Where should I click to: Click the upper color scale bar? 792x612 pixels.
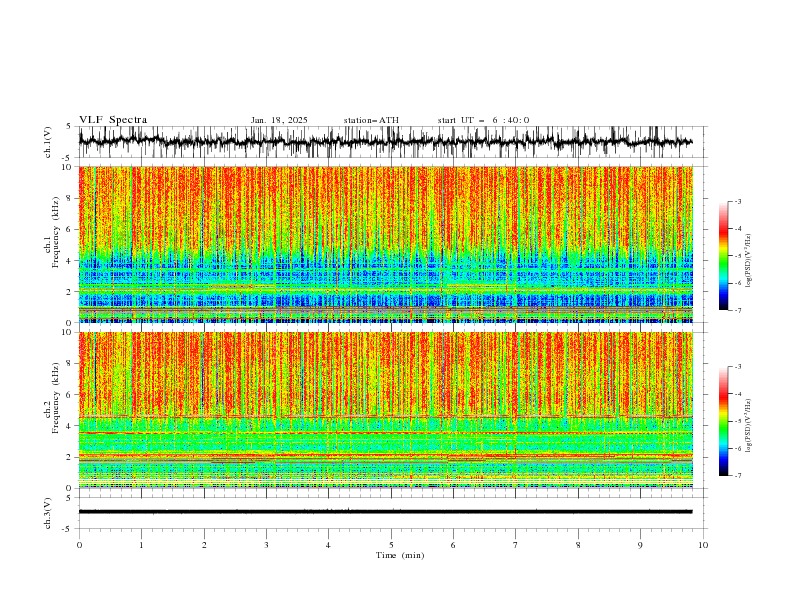pos(723,256)
